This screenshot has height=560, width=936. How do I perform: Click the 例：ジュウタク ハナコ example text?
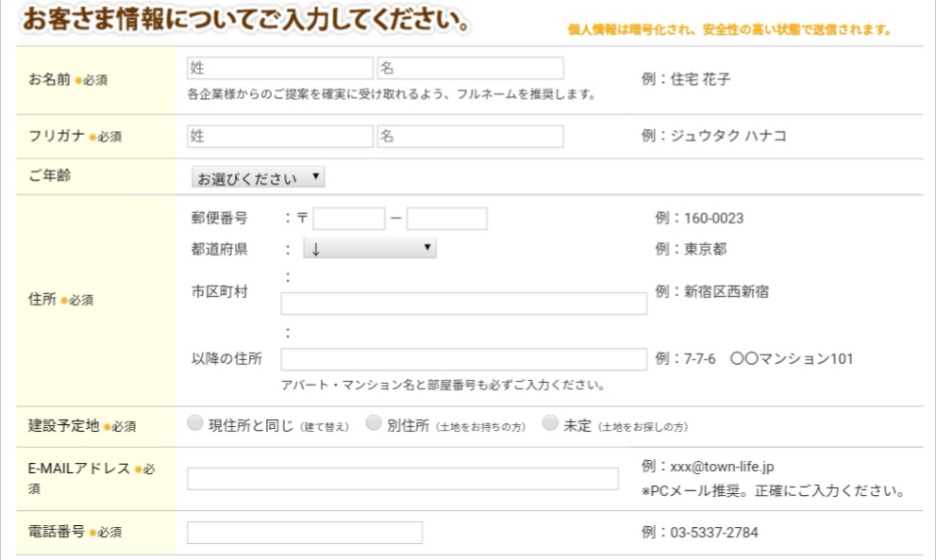[x=714, y=136]
